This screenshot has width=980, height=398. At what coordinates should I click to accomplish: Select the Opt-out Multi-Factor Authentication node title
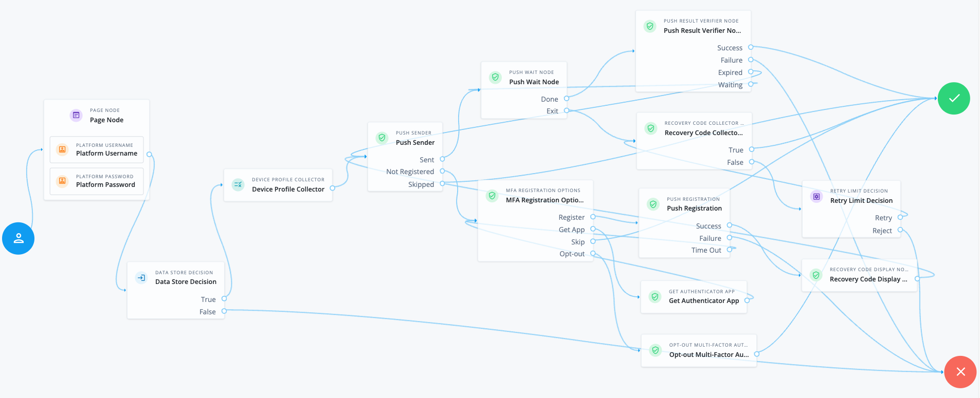[709, 355]
